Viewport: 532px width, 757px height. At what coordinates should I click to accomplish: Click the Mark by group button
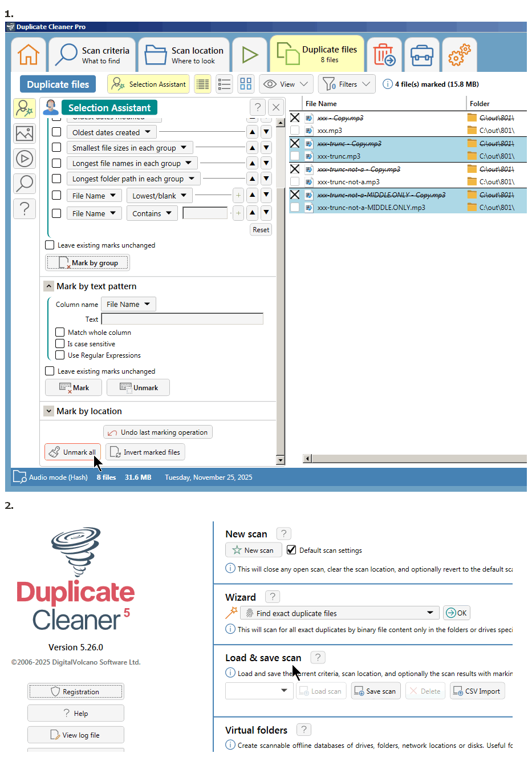87,263
